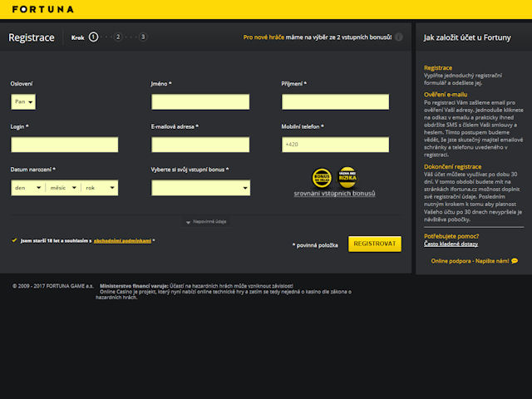The image size is (532, 399).
Task: Click the Mobilní telefon field
Action: (335, 145)
